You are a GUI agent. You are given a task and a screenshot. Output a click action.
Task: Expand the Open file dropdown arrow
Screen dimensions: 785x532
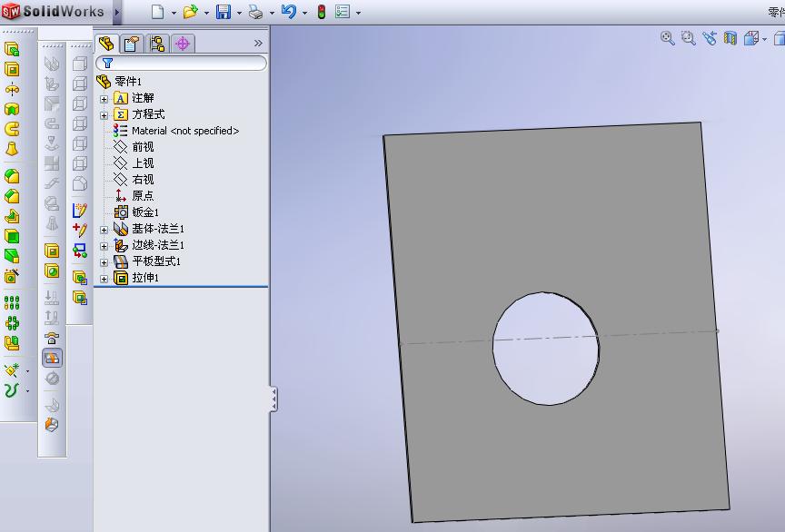tap(206, 13)
